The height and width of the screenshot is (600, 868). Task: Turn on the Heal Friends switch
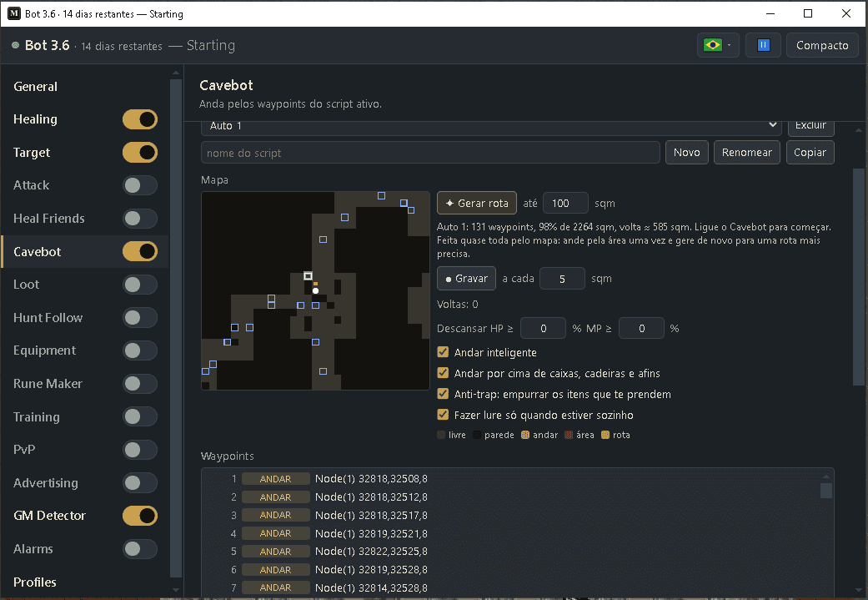point(140,219)
